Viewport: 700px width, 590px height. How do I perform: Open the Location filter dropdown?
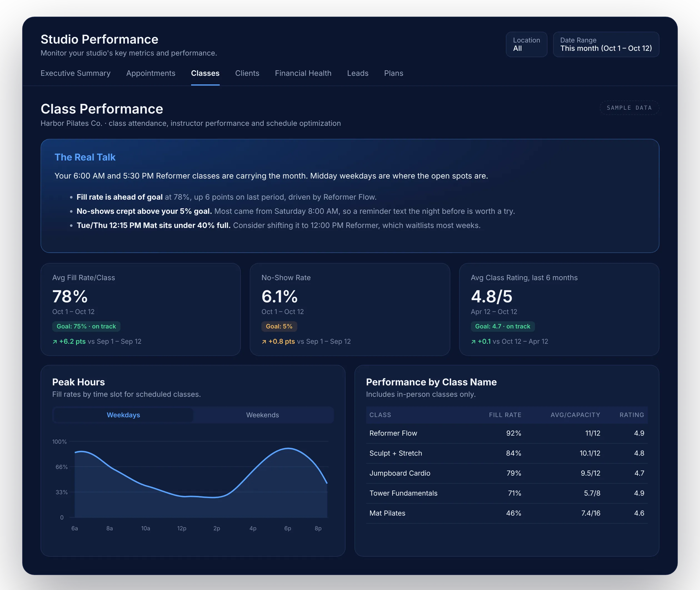click(x=526, y=44)
